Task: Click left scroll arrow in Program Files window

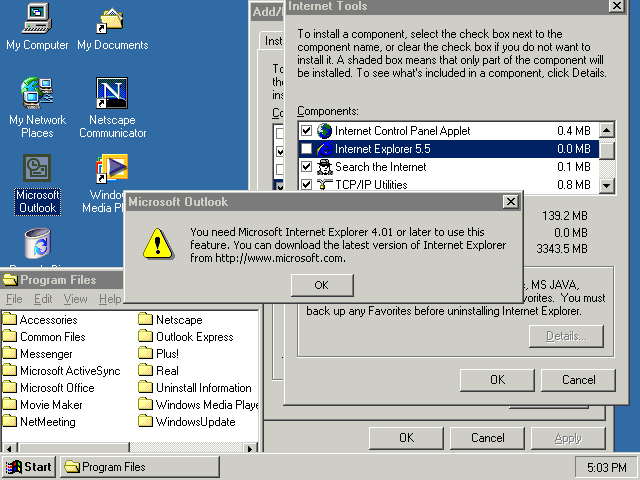Action: click(x=10, y=448)
